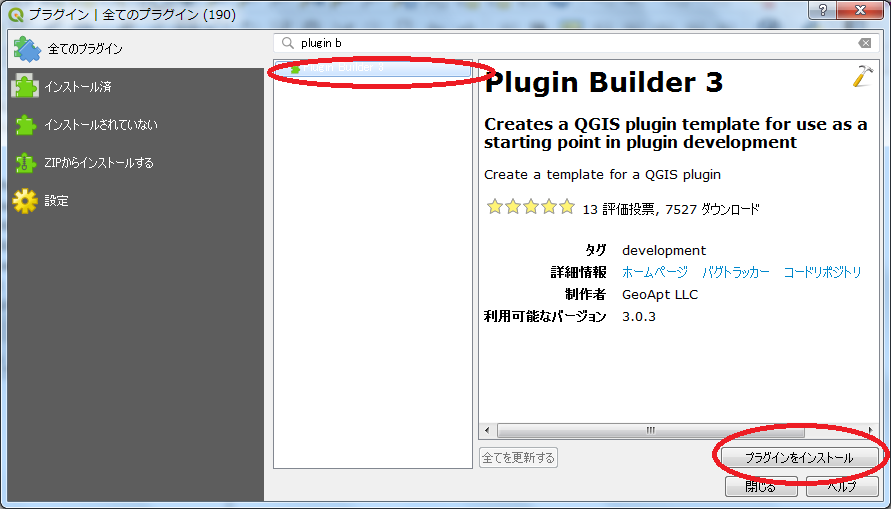Image resolution: width=891 pixels, height=509 pixels.
Task: Click the left arrow of horizontal scrollbar
Action: pos(487,431)
